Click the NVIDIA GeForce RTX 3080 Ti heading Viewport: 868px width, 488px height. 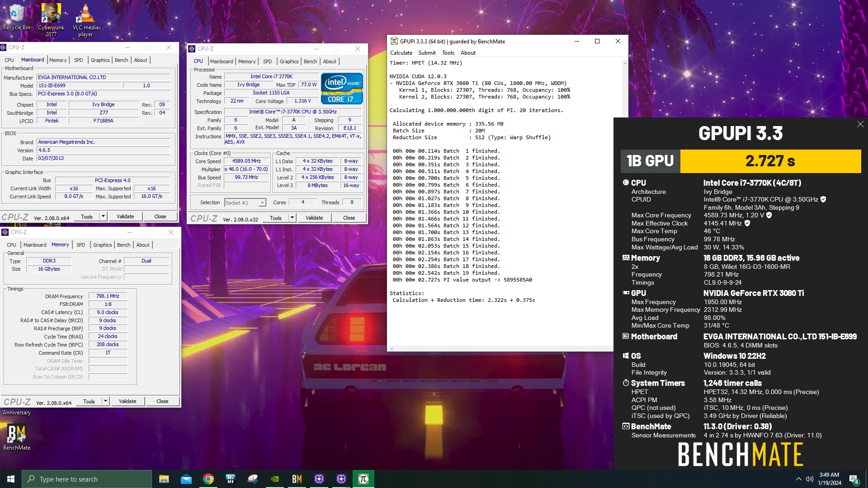click(754, 293)
